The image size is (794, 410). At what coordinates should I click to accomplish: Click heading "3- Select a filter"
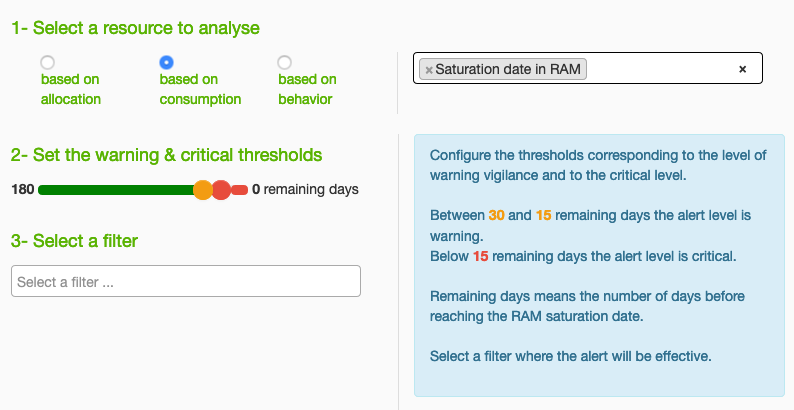[74, 240]
